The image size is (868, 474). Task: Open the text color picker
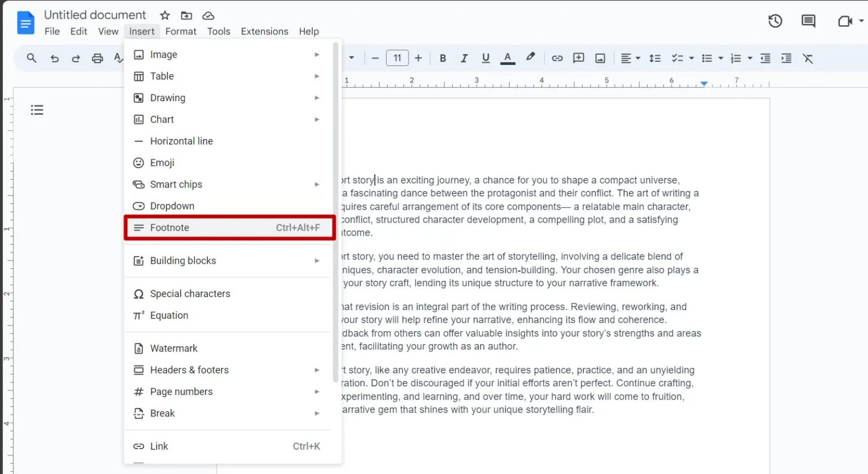507,58
